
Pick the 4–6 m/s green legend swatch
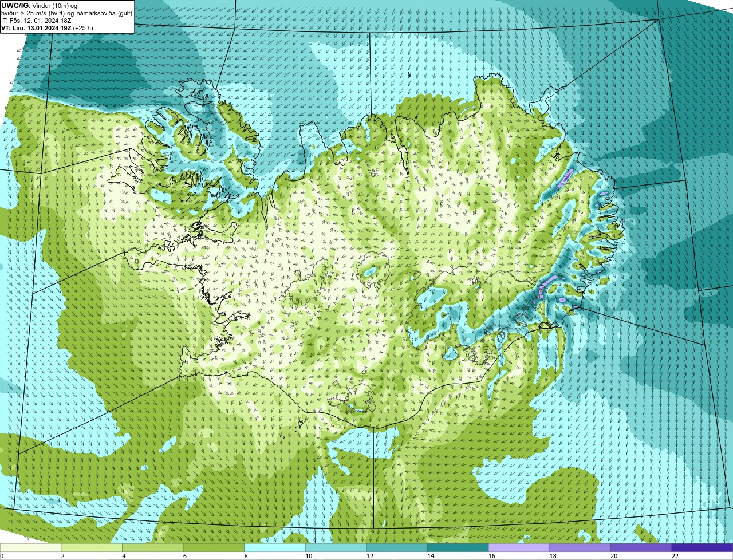(152, 547)
